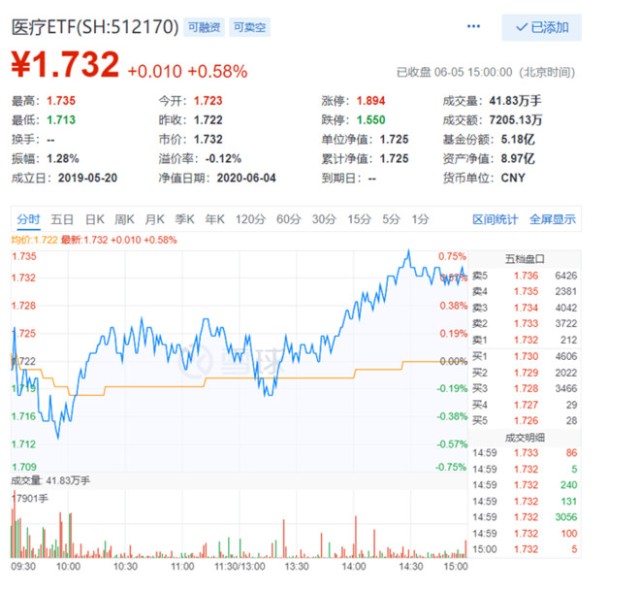The width and height of the screenshot is (640, 590).
Task: Switch to the 60分 interval
Action: pos(288,219)
